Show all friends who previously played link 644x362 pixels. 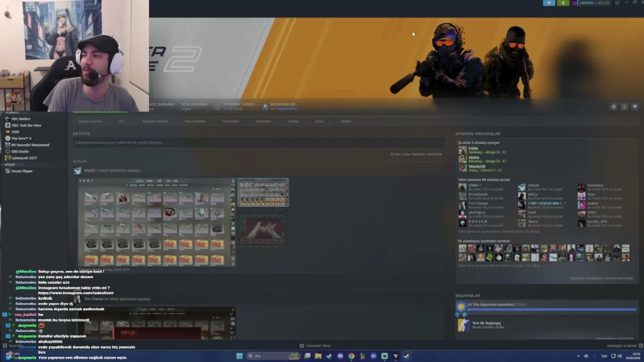click(499, 265)
